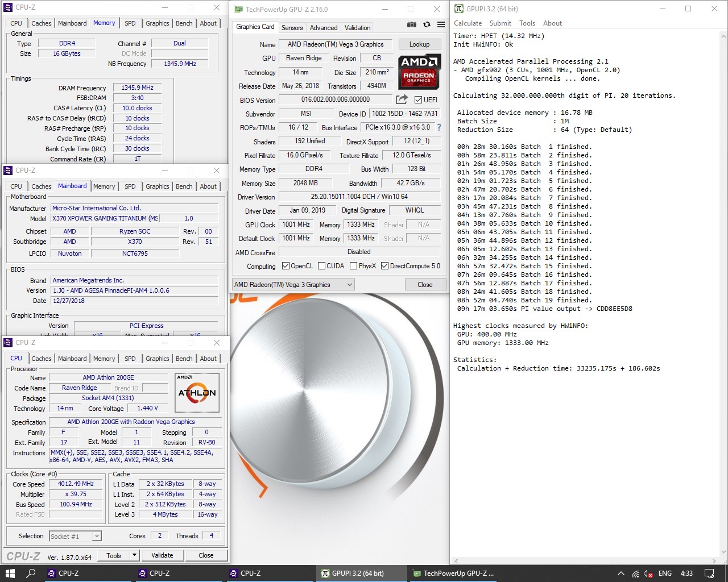This screenshot has width=728, height=582.
Task: Select the About tab in top CPU-Z window
Action: pyautogui.click(x=208, y=23)
